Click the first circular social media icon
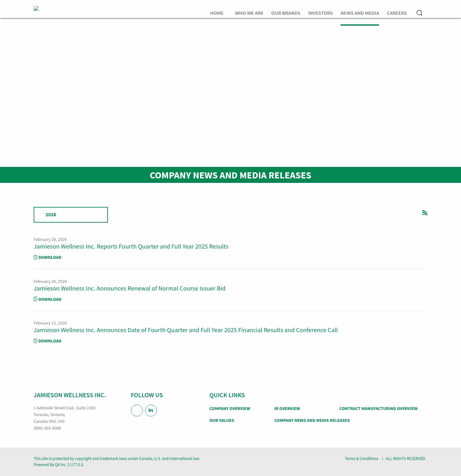461x476 pixels. 137,410
